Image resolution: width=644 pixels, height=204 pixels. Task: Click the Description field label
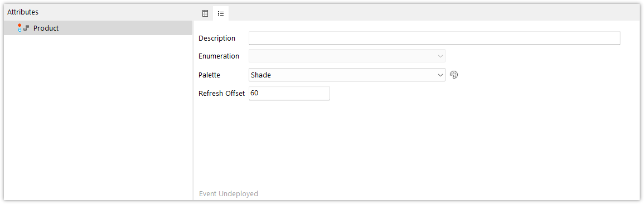(x=217, y=38)
